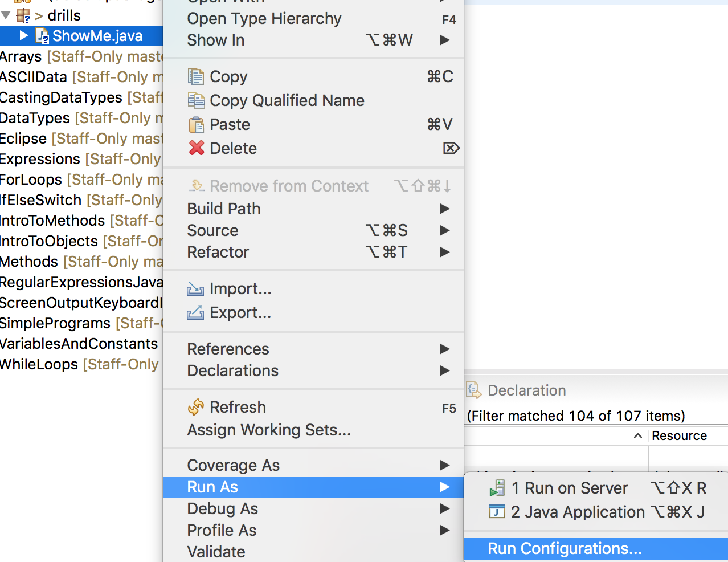Click the Paste clipboard icon
The width and height of the screenshot is (728, 562).
tap(195, 124)
